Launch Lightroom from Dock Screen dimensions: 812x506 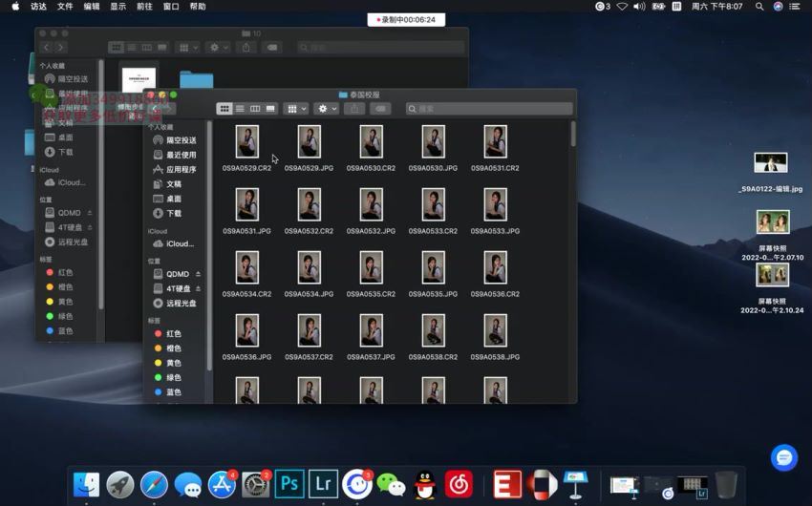(x=323, y=484)
